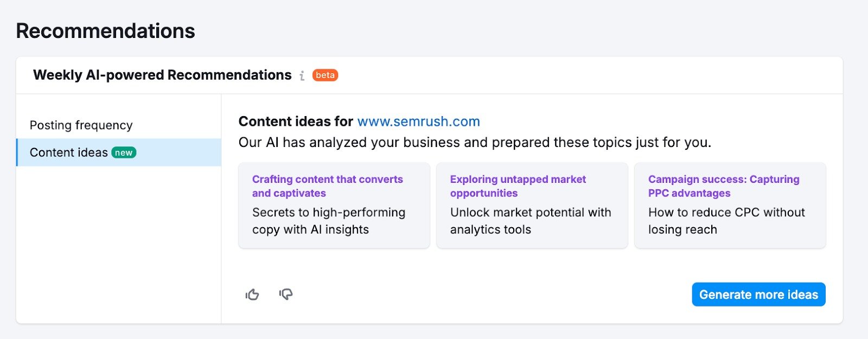The image size is (868, 339).
Task: Click the green new badge on Content ideas
Action: coord(124,152)
